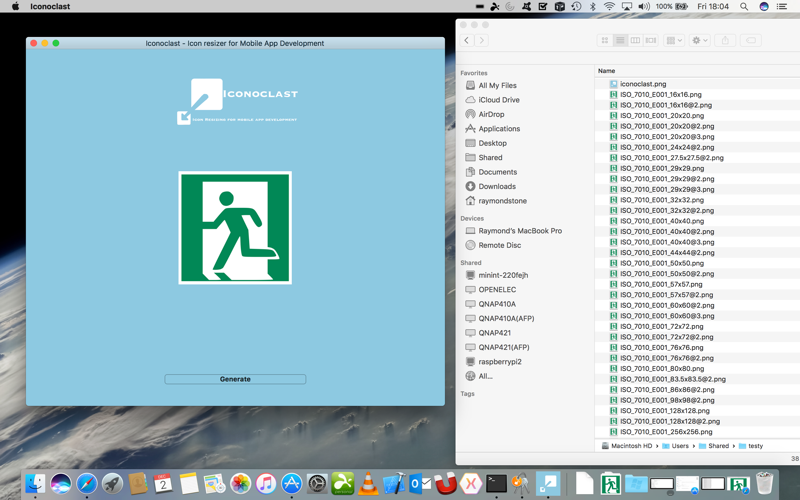Select iconoclast.png in the file list
This screenshot has height=500, width=800.
tap(643, 84)
